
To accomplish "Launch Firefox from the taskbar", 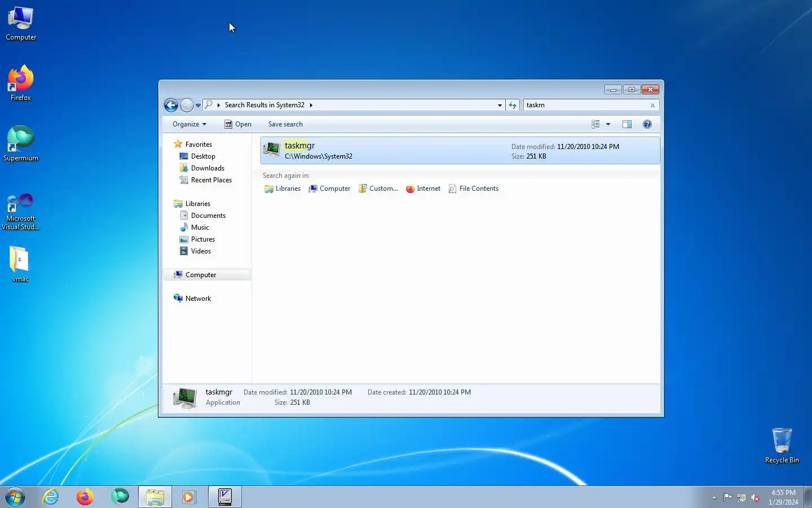I will (x=85, y=497).
